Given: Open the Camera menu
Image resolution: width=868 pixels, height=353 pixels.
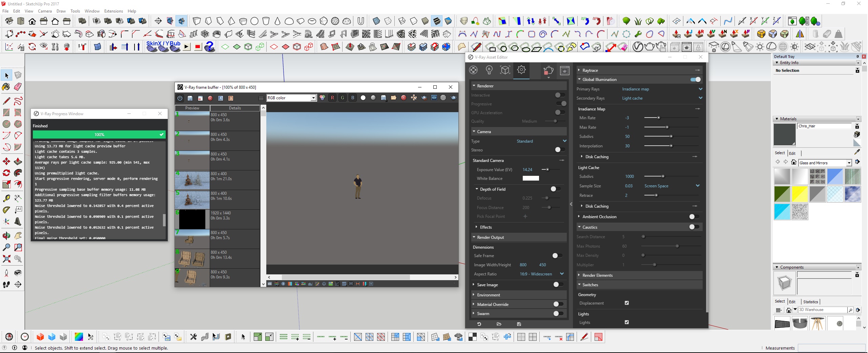Looking at the screenshot, I should coord(45,11).
